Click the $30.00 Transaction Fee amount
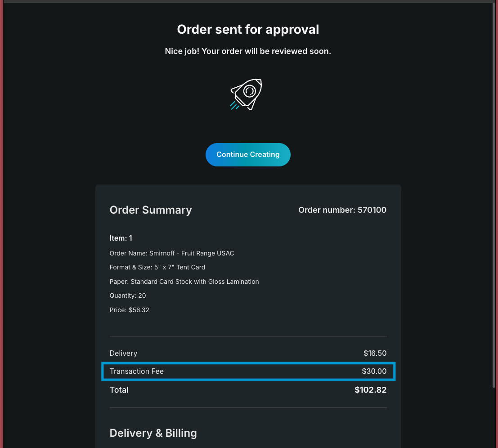The width and height of the screenshot is (498, 448). 374,371
